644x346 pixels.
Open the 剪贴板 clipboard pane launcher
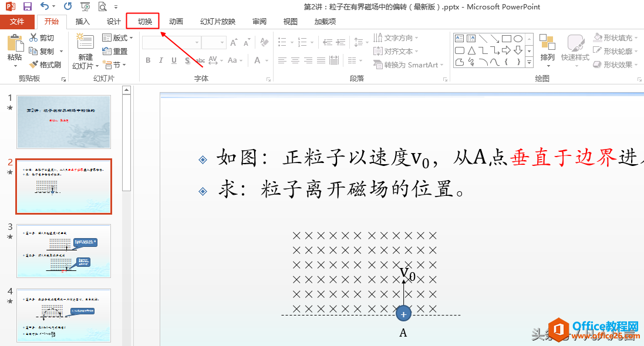tap(63, 79)
